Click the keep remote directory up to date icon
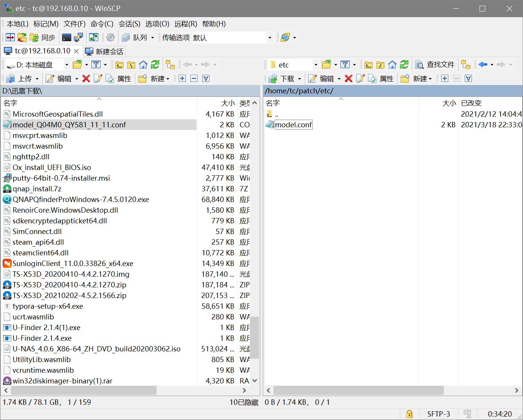Viewport: 523px width, 420px height. coord(93,37)
